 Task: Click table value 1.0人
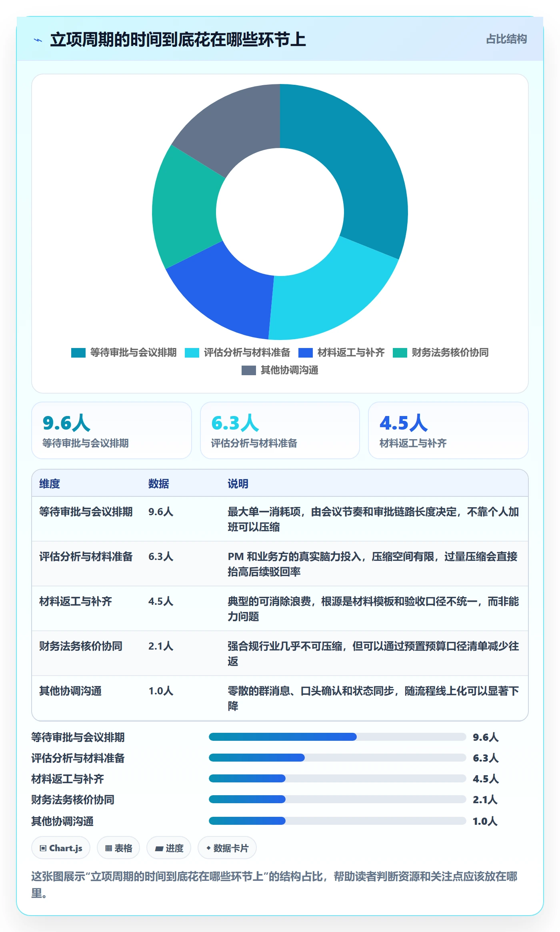(x=161, y=691)
